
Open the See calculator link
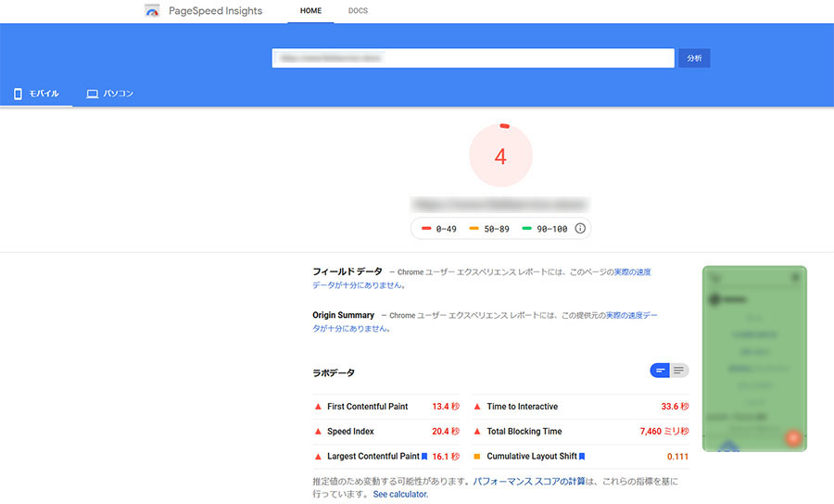(400, 495)
